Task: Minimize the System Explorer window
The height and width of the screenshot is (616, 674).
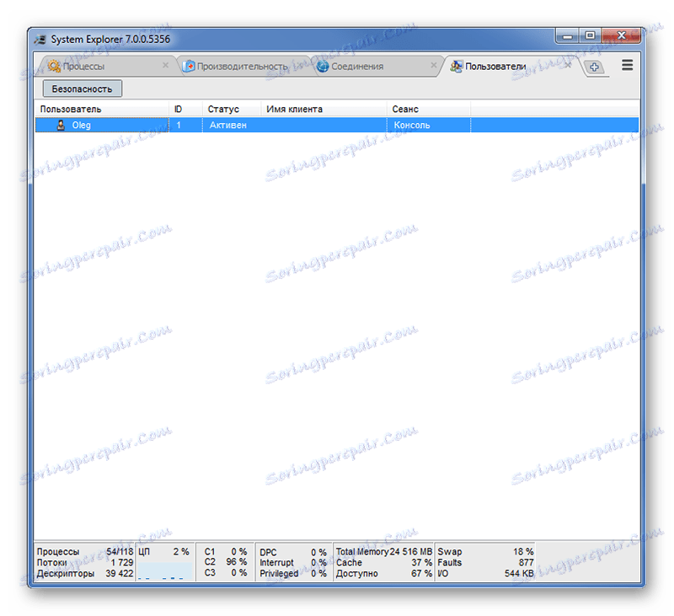Action: 568,36
